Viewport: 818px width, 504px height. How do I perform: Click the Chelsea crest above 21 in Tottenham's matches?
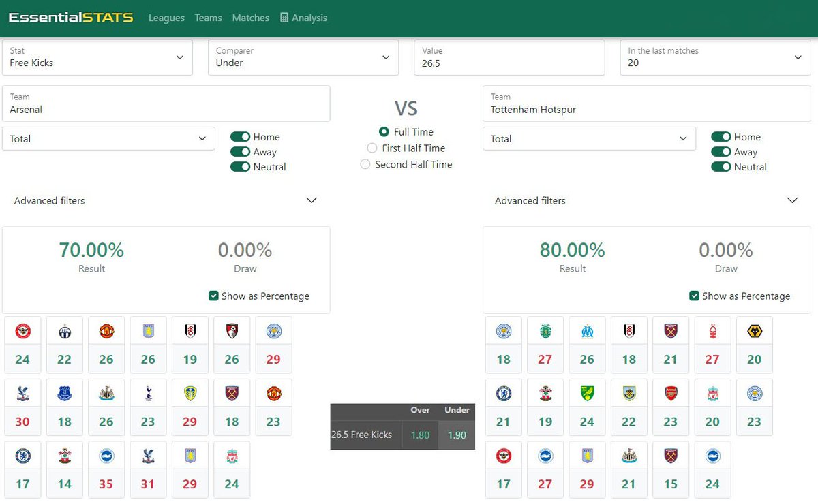pyautogui.click(x=504, y=394)
